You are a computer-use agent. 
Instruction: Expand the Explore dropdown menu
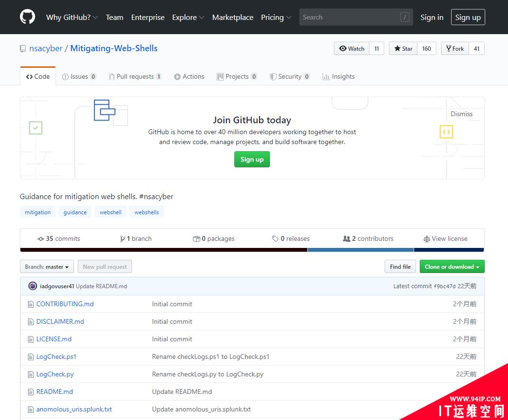pyautogui.click(x=188, y=17)
